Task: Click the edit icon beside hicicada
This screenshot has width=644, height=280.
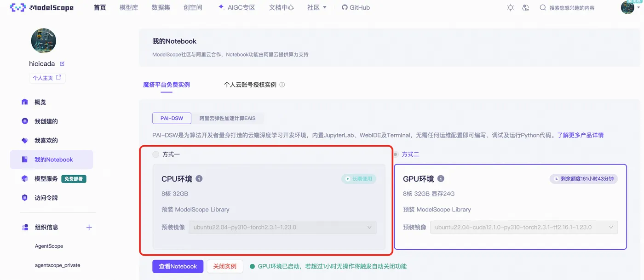Action: click(62, 63)
